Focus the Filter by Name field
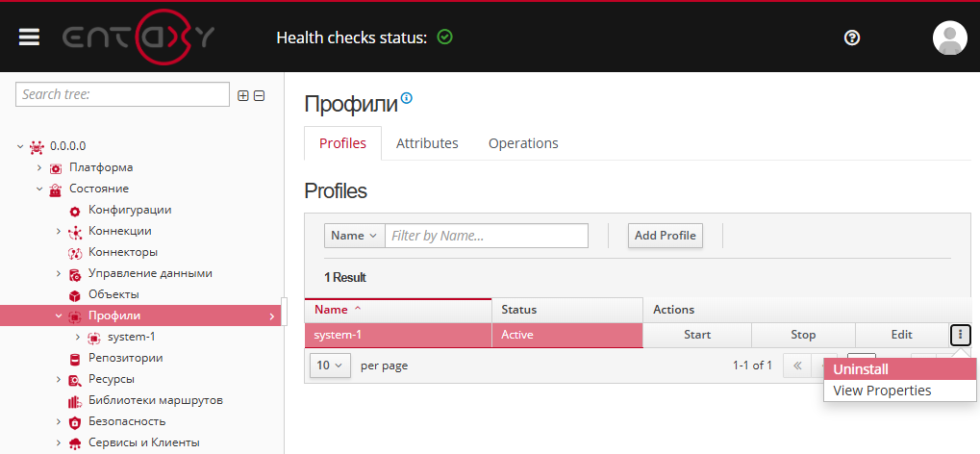Viewport: 980px width, 454px height. click(x=487, y=236)
